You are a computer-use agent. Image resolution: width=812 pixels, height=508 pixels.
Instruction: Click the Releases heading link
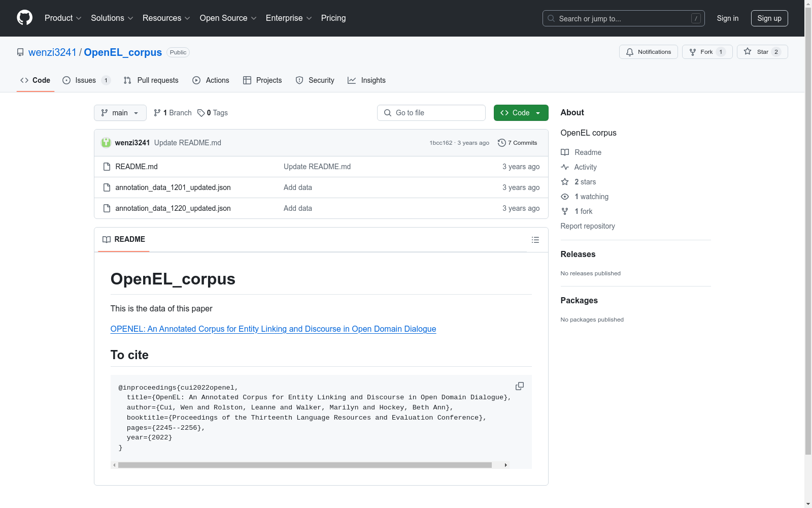(578, 254)
